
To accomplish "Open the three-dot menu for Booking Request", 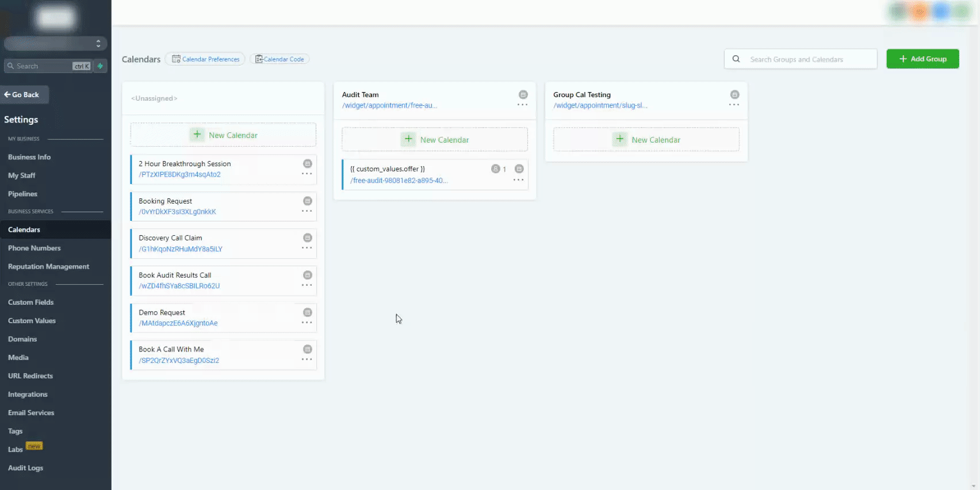I will [307, 211].
